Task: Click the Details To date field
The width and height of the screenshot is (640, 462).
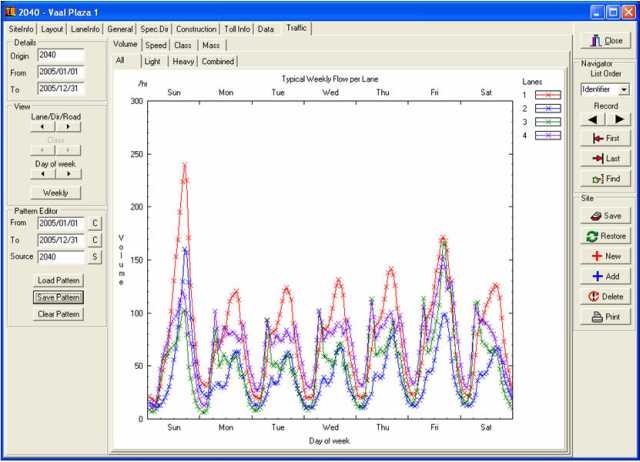Action: point(61,89)
